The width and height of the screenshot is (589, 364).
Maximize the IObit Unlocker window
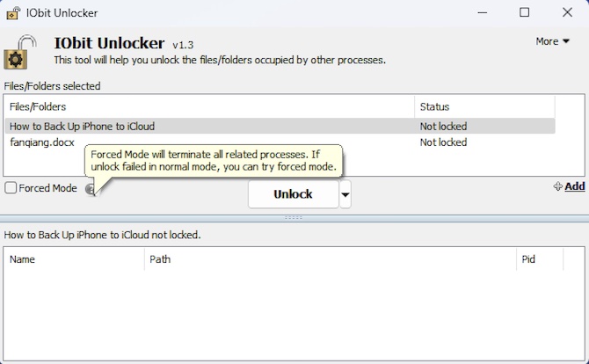(525, 12)
